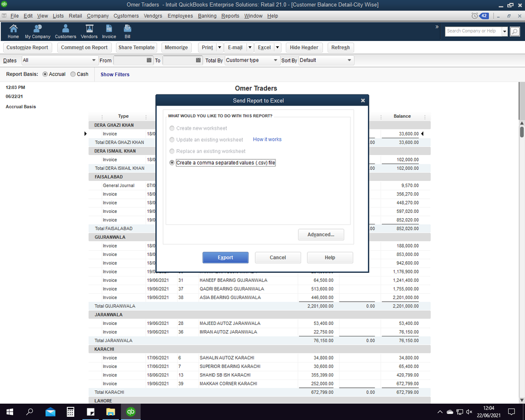Set report basis to Cash
This screenshot has height=420, width=525.
tap(73, 74)
